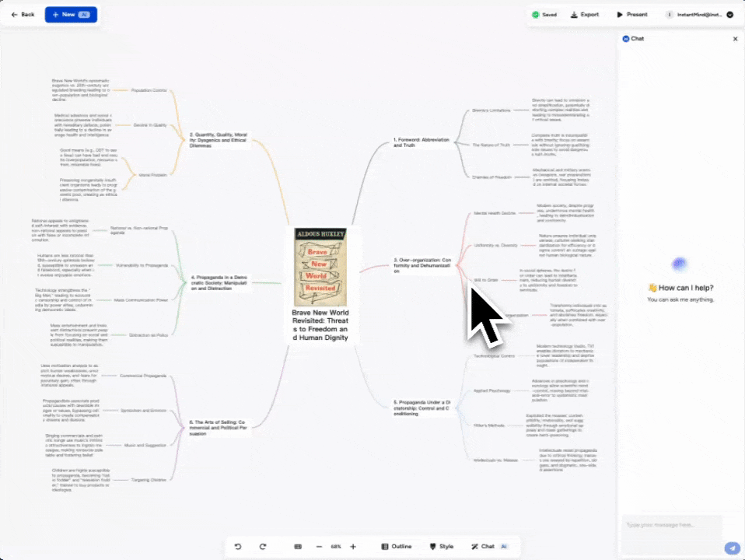
Task: Select the 'Uniformity vs. Diversity' subtopic
Action: click(495, 245)
